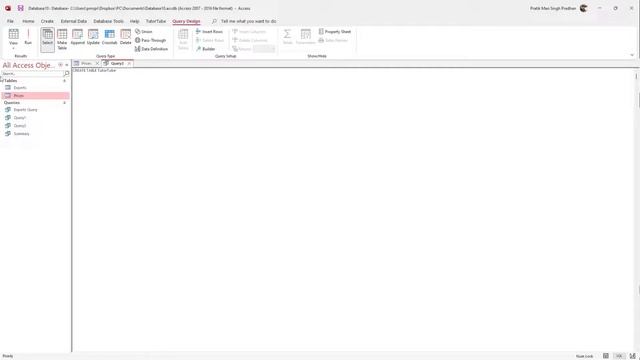This screenshot has width=640, height=360.
Task: Click Delete Rows in Query Setup
Action: click(210, 40)
